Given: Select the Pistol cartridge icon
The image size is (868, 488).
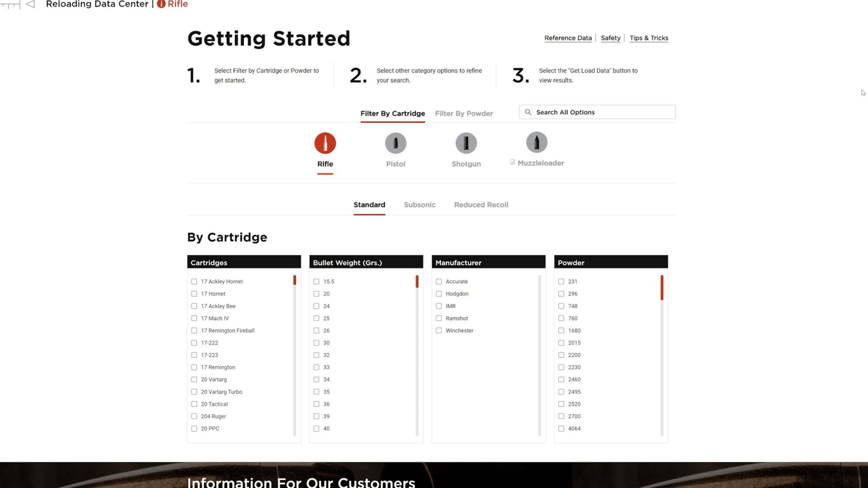Looking at the screenshot, I should [395, 143].
